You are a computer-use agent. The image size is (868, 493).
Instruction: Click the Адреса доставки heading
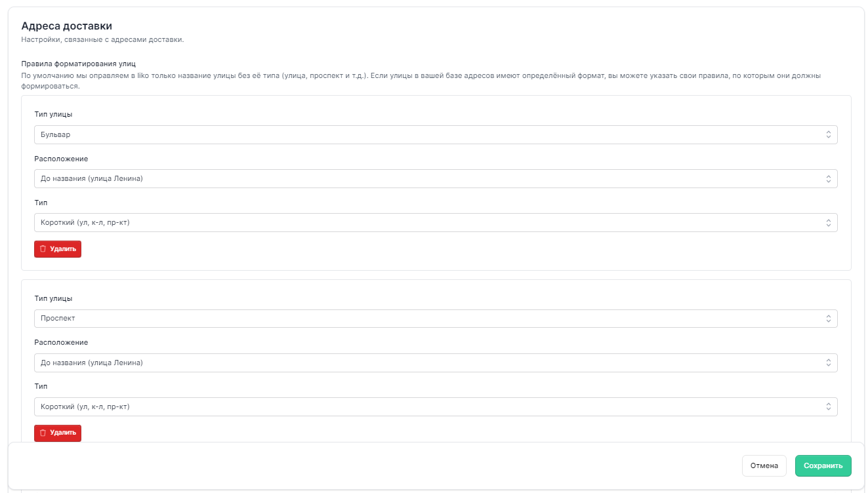(x=66, y=26)
